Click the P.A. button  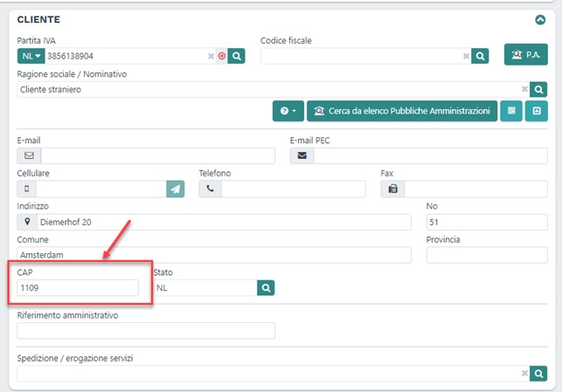click(x=525, y=54)
